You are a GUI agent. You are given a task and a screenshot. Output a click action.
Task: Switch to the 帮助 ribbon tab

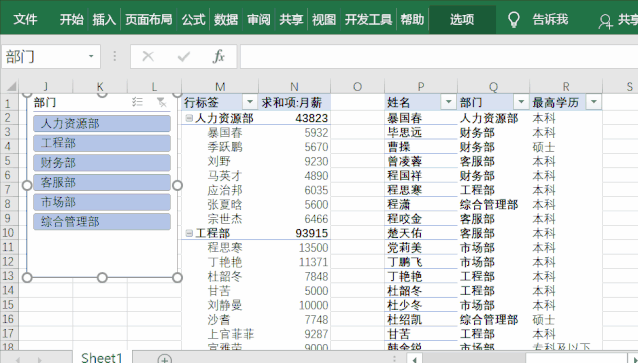(x=412, y=20)
